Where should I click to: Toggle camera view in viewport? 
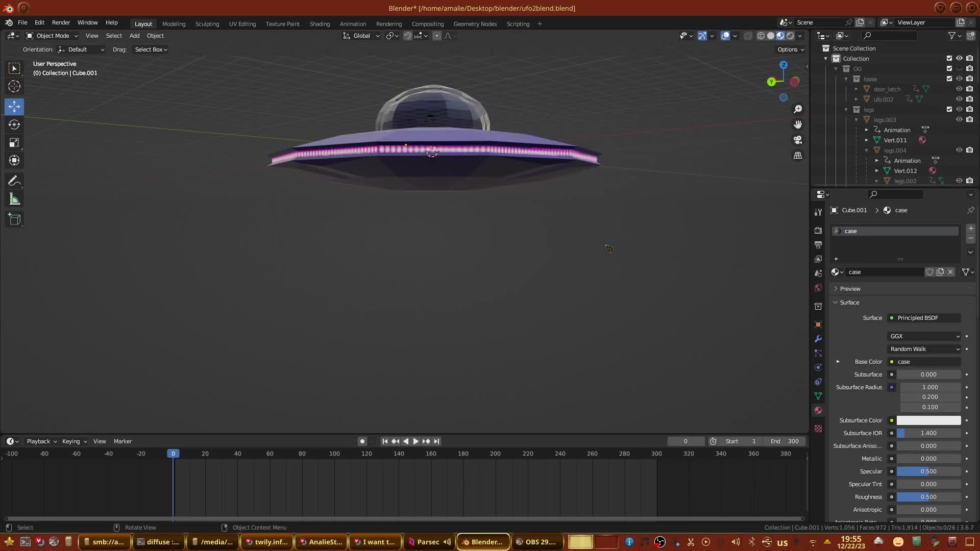tap(798, 140)
